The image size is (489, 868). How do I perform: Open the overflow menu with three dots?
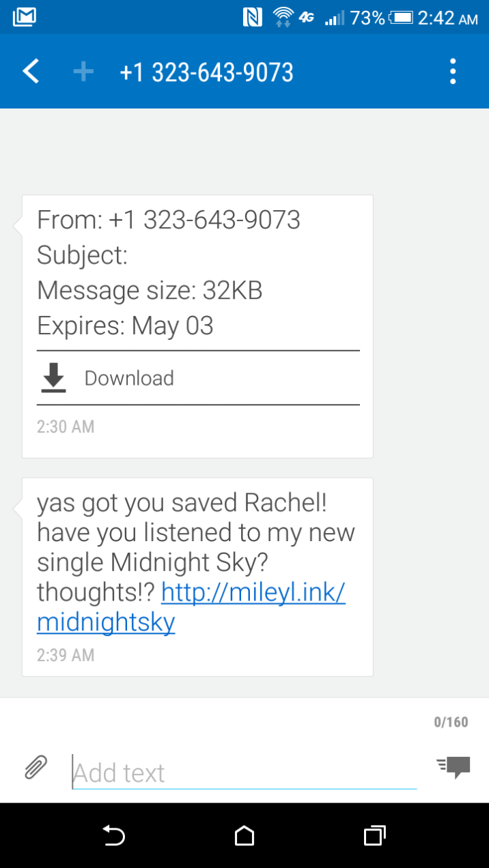click(453, 71)
